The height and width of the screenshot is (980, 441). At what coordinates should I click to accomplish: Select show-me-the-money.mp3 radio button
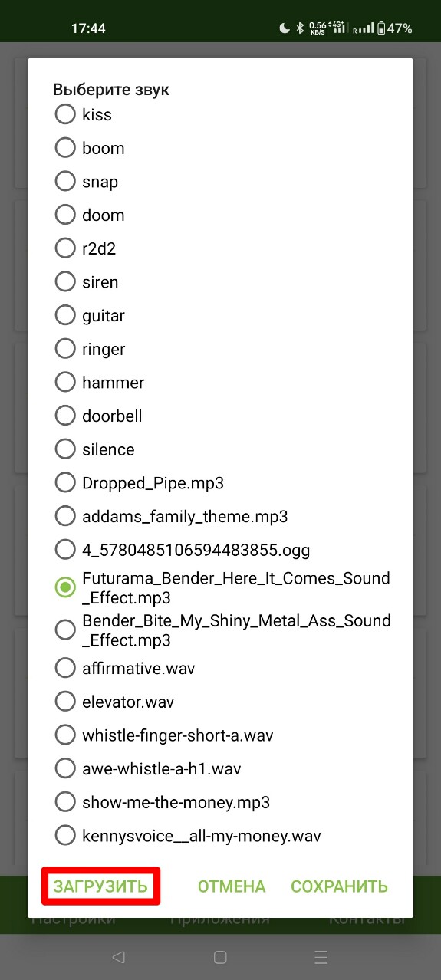[65, 802]
